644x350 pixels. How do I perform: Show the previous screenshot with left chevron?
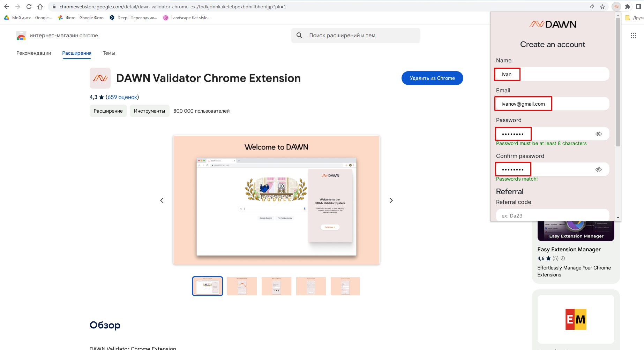tap(162, 200)
